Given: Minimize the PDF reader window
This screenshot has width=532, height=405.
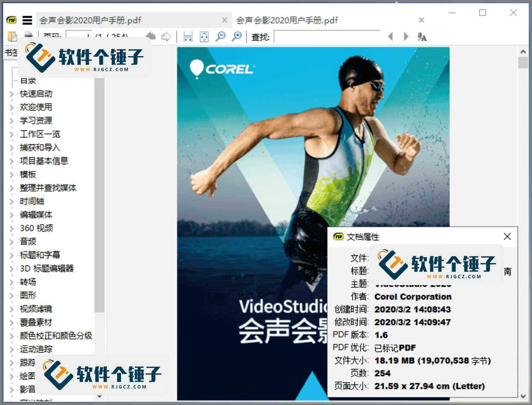Looking at the screenshot, I should coord(452,13).
